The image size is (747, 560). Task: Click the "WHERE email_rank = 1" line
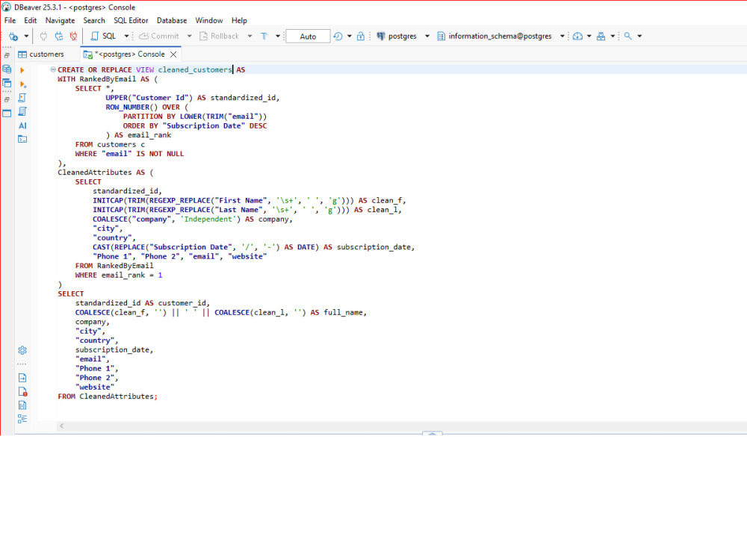pos(119,276)
